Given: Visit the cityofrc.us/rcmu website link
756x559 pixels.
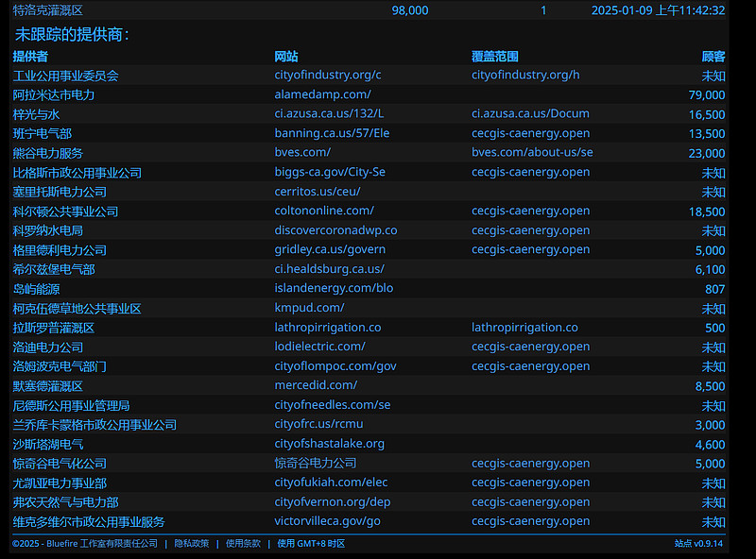Looking at the screenshot, I should tap(318, 424).
